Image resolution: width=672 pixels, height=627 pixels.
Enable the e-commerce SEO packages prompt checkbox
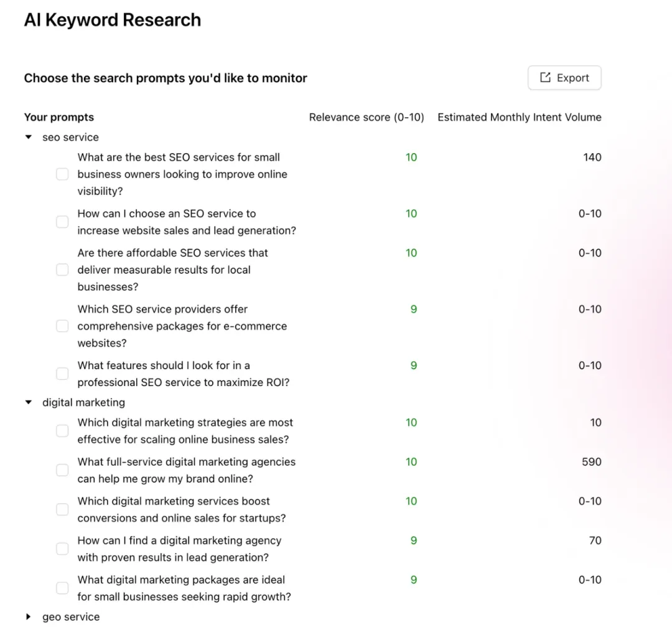coord(62,326)
